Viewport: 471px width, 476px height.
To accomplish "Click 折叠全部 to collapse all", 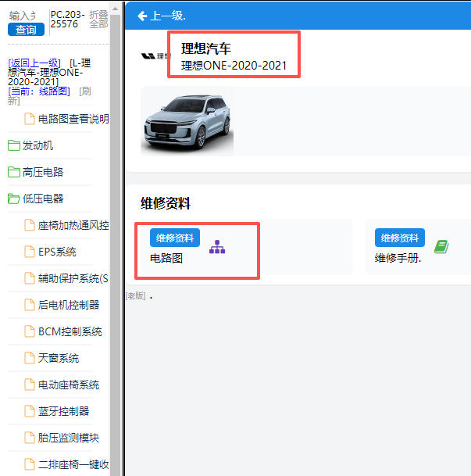I will (x=98, y=19).
